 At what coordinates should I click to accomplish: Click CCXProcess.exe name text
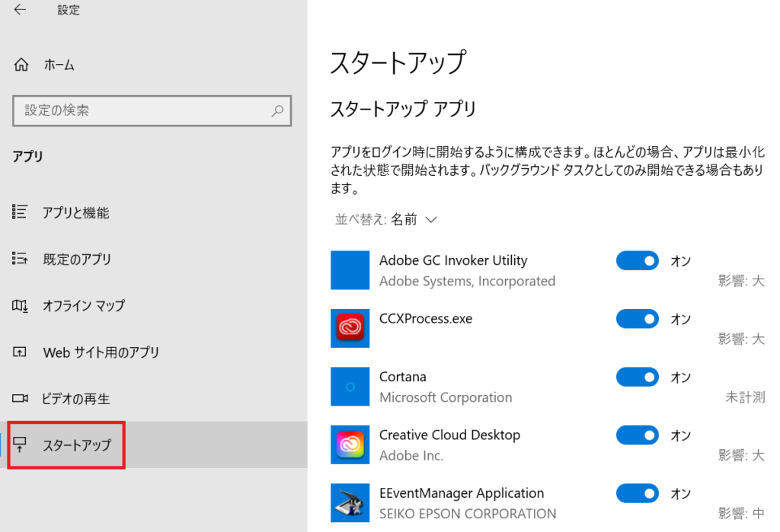(x=426, y=319)
